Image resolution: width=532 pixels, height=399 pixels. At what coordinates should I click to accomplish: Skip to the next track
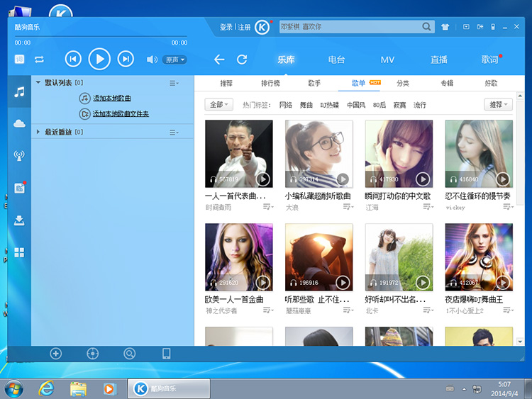126,59
